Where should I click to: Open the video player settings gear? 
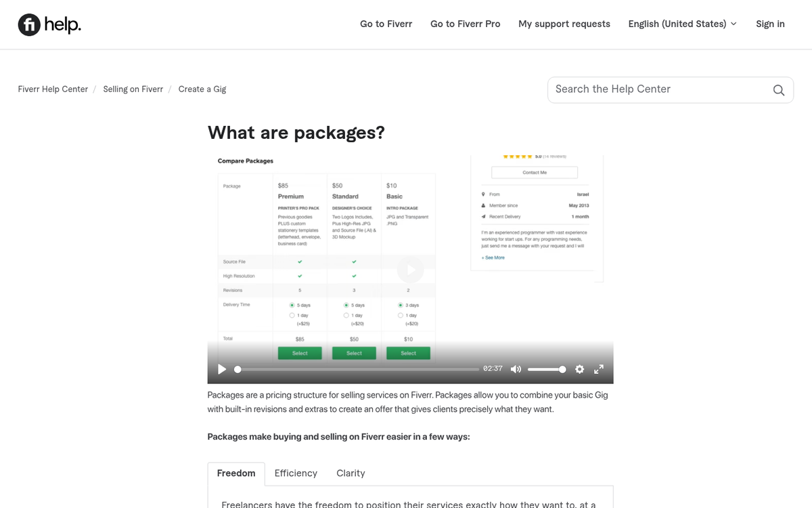click(579, 369)
